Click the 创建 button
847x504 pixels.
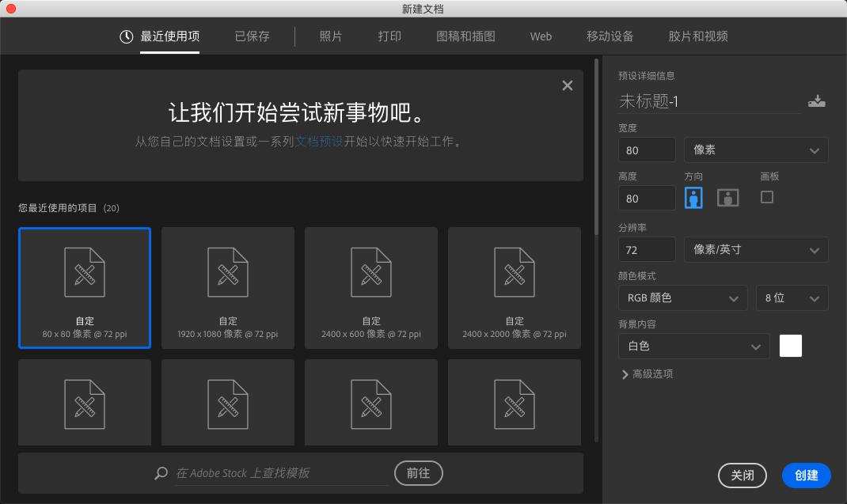coord(806,476)
